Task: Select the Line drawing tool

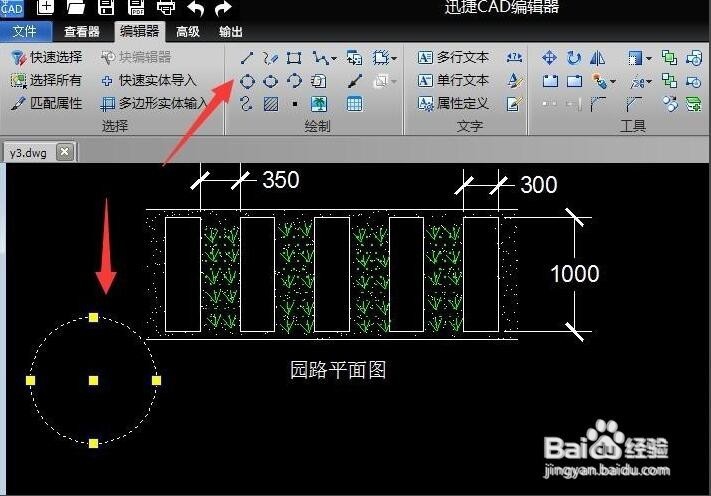Action: coord(247,58)
